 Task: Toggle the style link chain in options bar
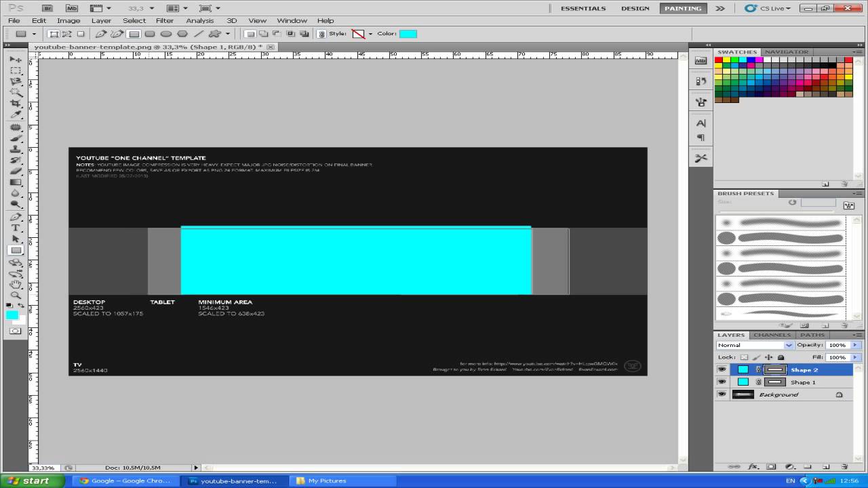click(321, 33)
